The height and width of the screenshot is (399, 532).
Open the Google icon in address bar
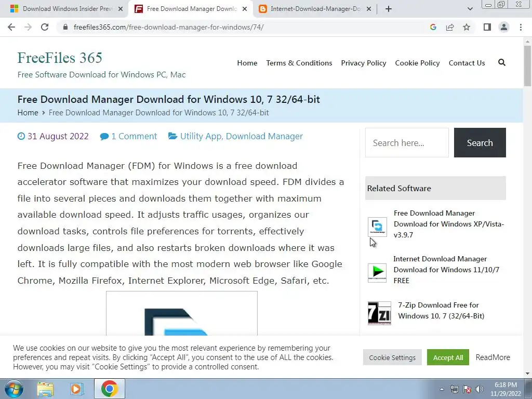click(x=433, y=27)
